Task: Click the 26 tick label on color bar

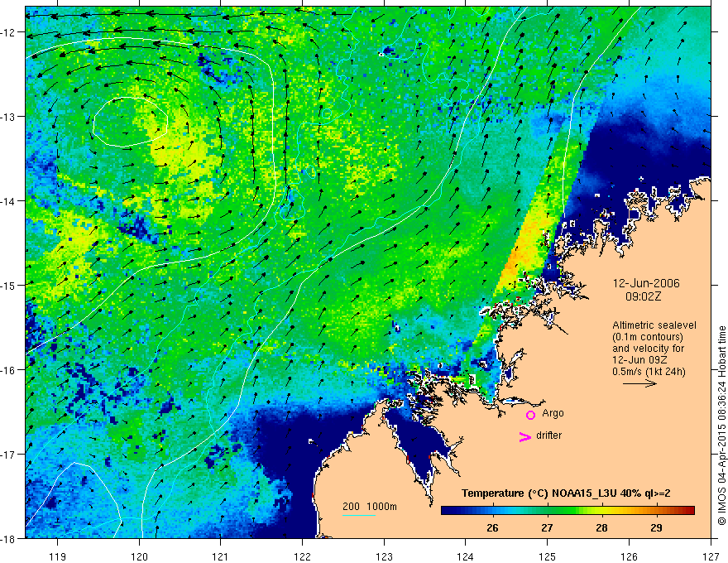Action: tap(492, 527)
